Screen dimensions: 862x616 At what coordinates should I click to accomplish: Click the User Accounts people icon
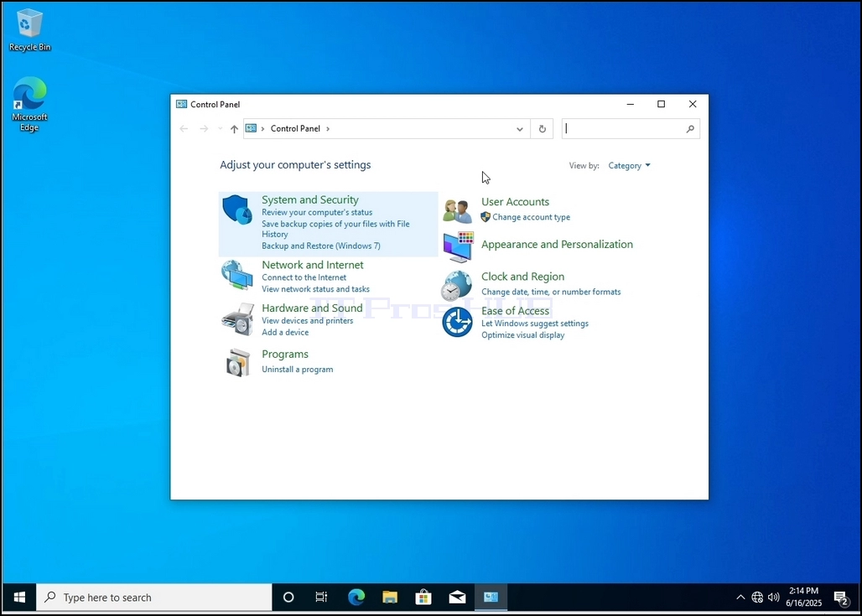457,211
